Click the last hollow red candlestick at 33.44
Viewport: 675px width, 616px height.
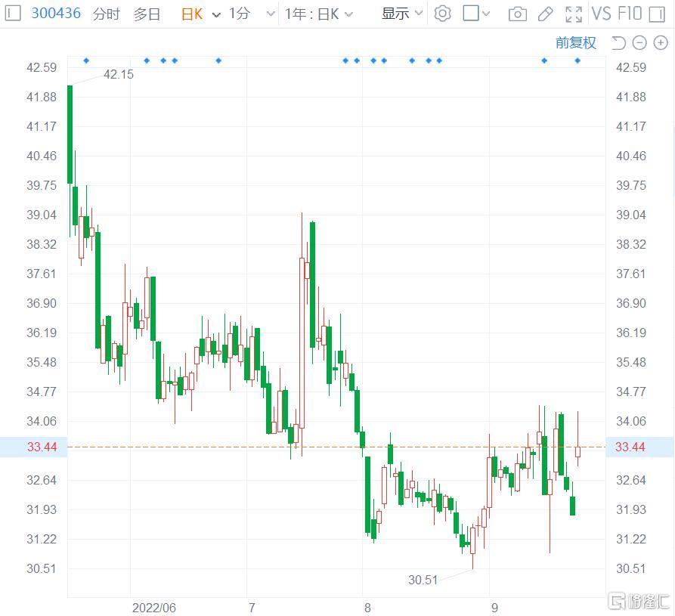pyautogui.click(x=577, y=451)
